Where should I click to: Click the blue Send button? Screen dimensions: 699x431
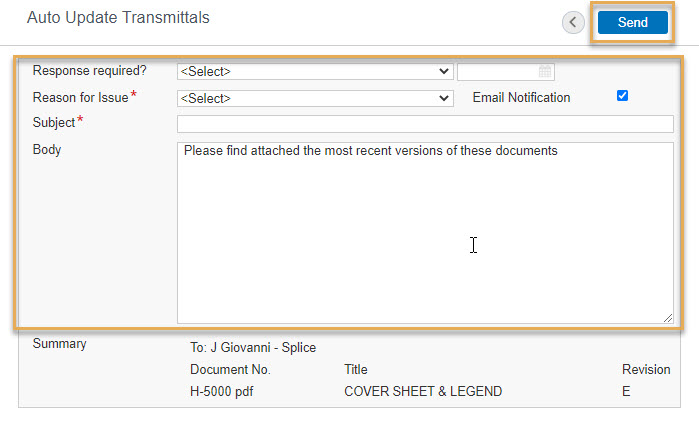pyautogui.click(x=633, y=22)
